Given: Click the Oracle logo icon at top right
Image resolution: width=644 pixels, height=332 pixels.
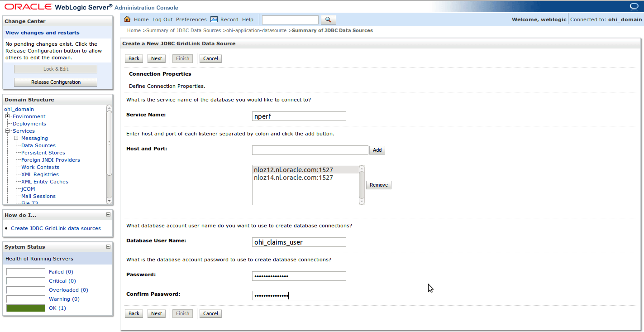Looking at the screenshot, I should pos(634,6).
